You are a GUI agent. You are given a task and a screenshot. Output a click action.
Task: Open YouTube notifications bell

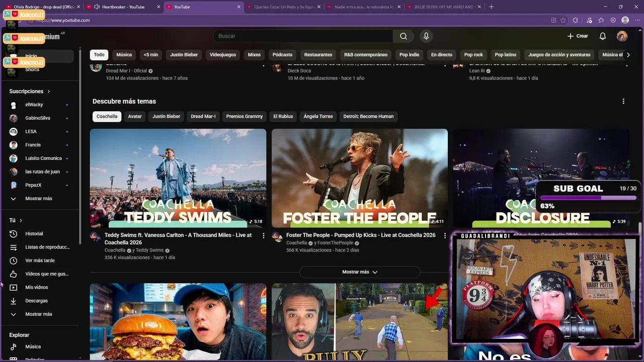[603, 36]
